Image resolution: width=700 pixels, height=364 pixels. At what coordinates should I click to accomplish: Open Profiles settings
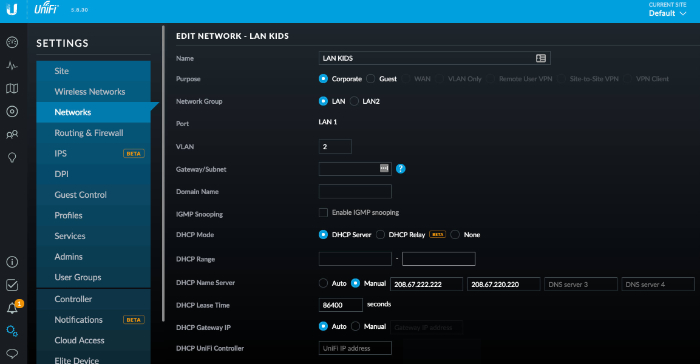tap(93, 215)
